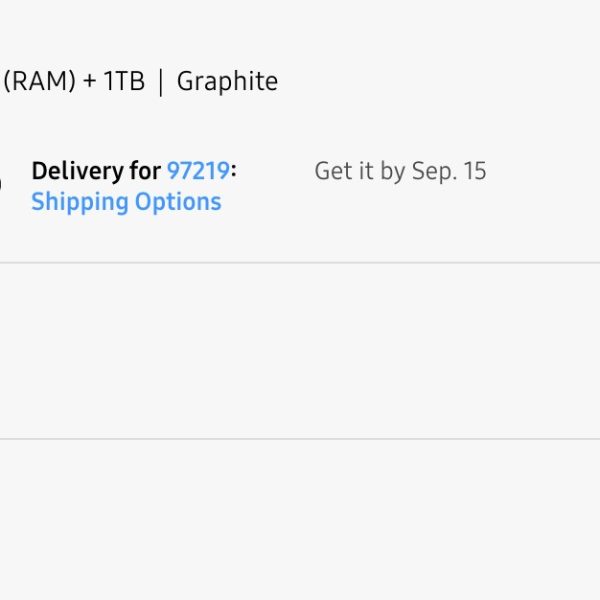Click the "Sep. 15" delivery date
The width and height of the screenshot is (600, 600).
[x=449, y=171]
